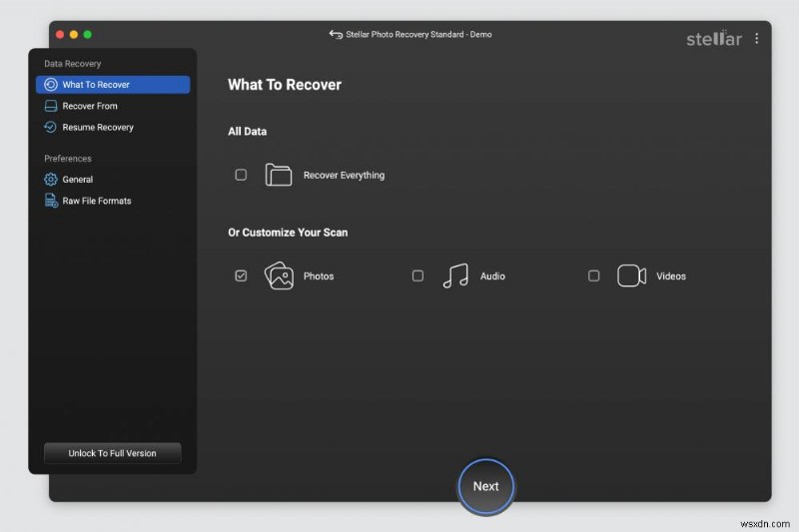Open Raw File Formats preferences
799x532 pixels.
click(x=113, y=201)
